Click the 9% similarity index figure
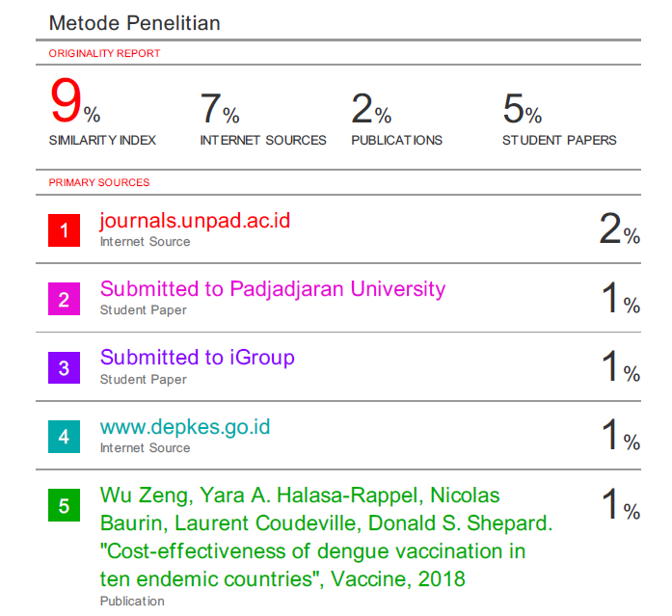 (75, 101)
